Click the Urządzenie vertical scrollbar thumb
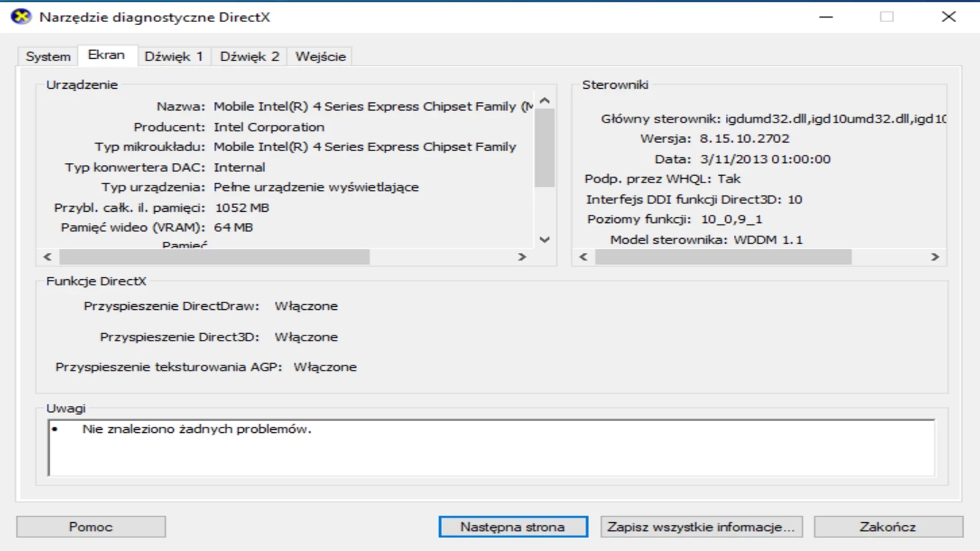 545,148
